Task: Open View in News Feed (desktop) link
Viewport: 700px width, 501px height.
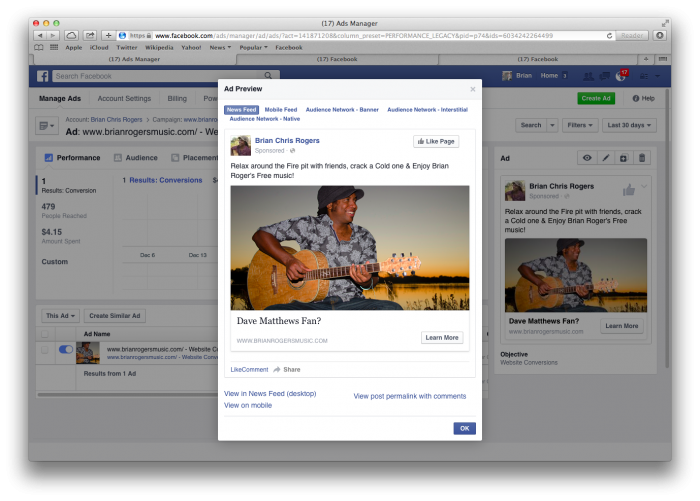Action: click(x=270, y=393)
